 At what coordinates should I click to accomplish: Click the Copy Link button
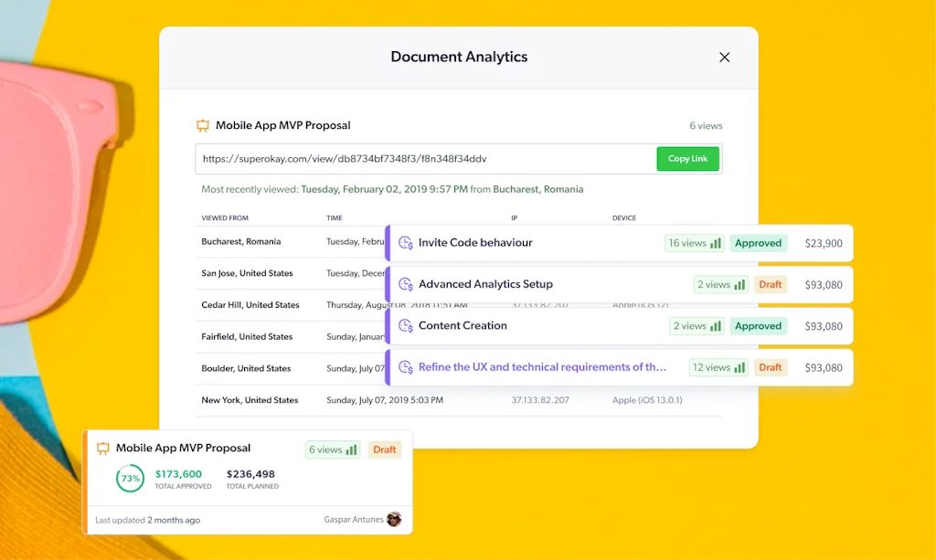click(687, 159)
